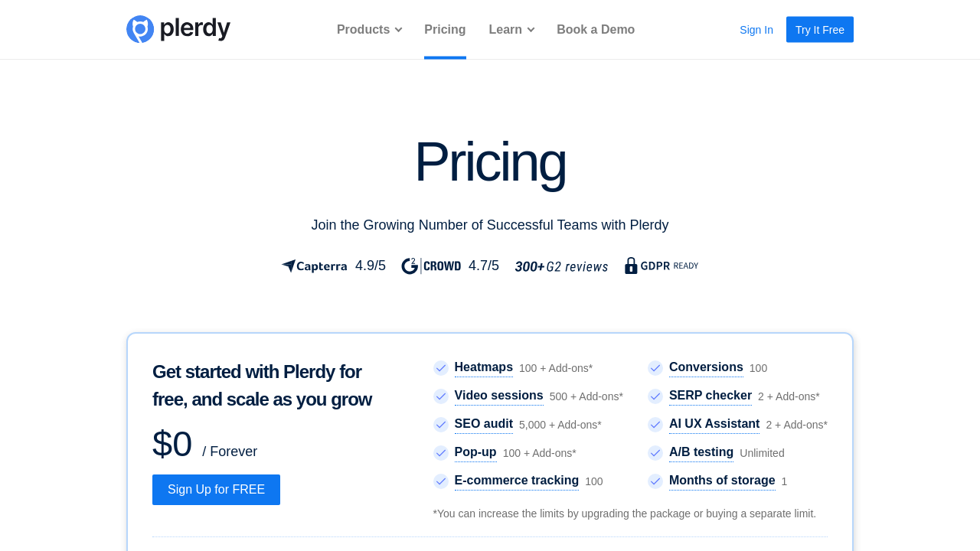The width and height of the screenshot is (980, 551).
Task: Click the Capterra rating logo
Action: 315,266
